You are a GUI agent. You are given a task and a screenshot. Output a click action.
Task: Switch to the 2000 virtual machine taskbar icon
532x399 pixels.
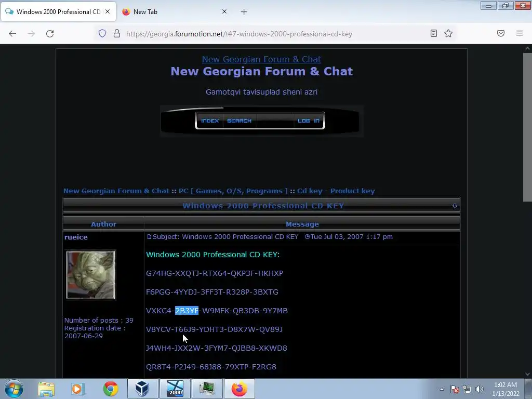175,389
